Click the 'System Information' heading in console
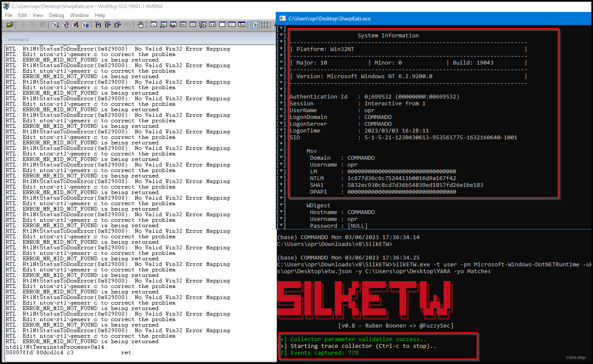593x364 pixels. pyautogui.click(x=388, y=35)
